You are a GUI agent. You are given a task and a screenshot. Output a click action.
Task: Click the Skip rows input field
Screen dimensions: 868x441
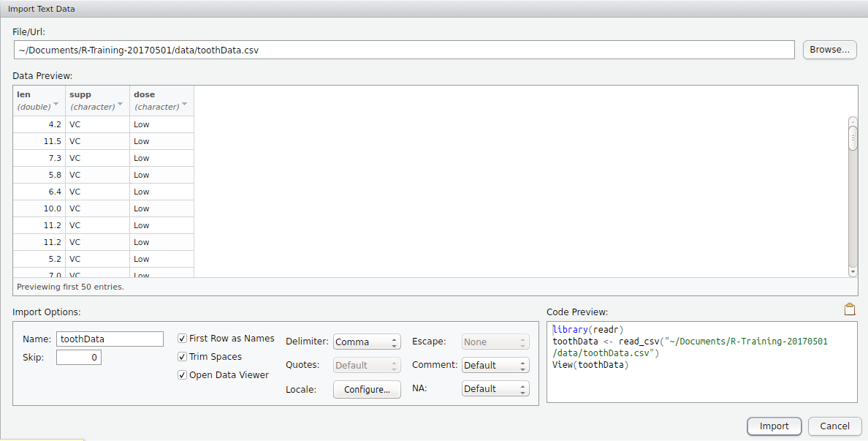click(78, 358)
